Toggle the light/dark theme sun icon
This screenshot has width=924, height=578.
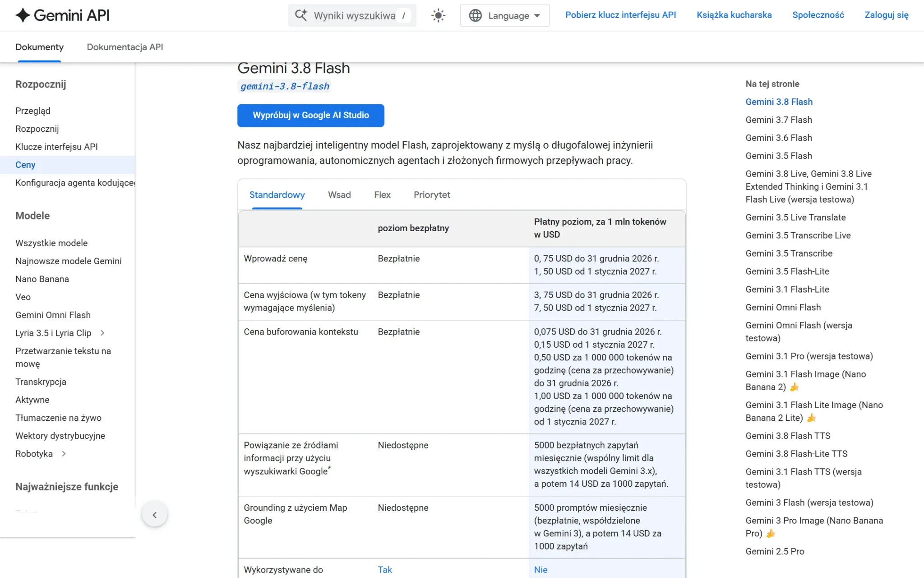[438, 15]
